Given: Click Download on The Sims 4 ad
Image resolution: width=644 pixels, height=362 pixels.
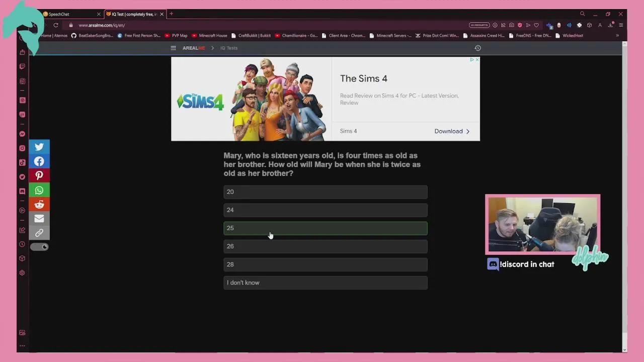Looking at the screenshot, I should (452, 131).
